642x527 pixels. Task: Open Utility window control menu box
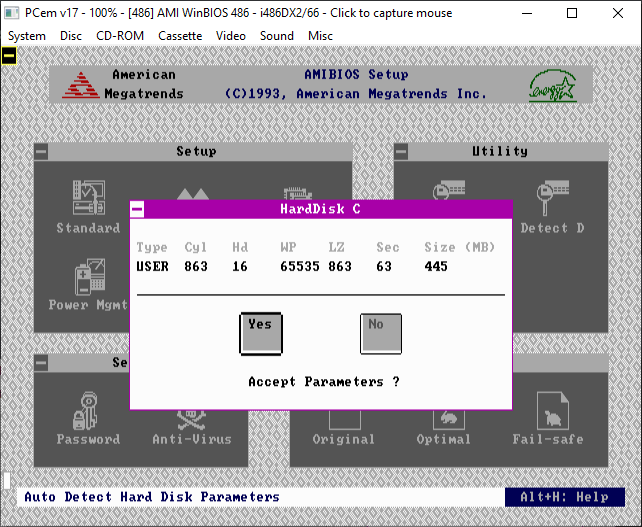[401, 152]
